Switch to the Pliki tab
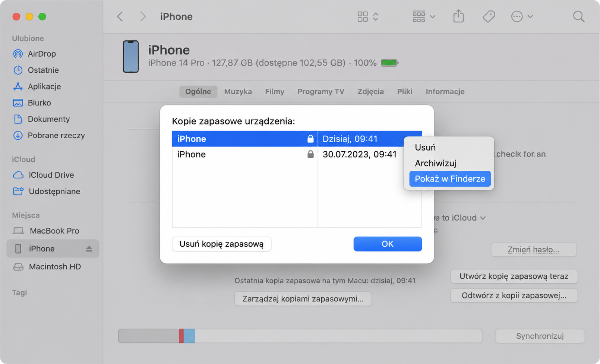The height and width of the screenshot is (364, 600). coord(404,92)
